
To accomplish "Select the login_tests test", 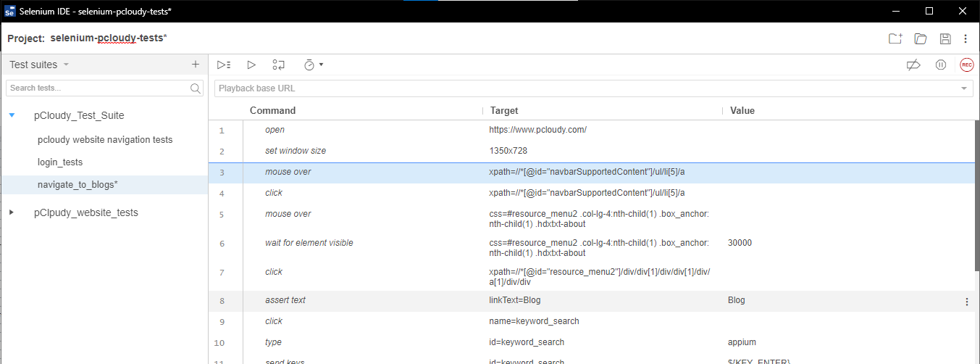I will click(60, 162).
